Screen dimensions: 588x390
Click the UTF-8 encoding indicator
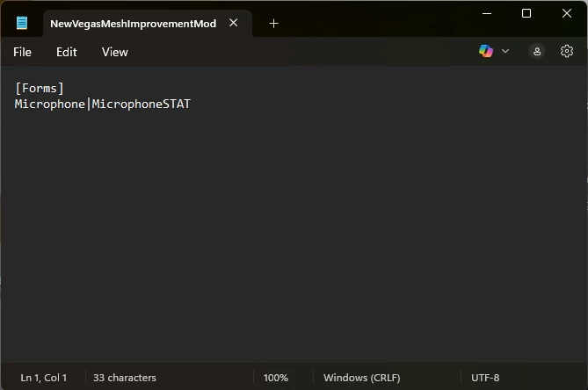(x=485, y=378)
